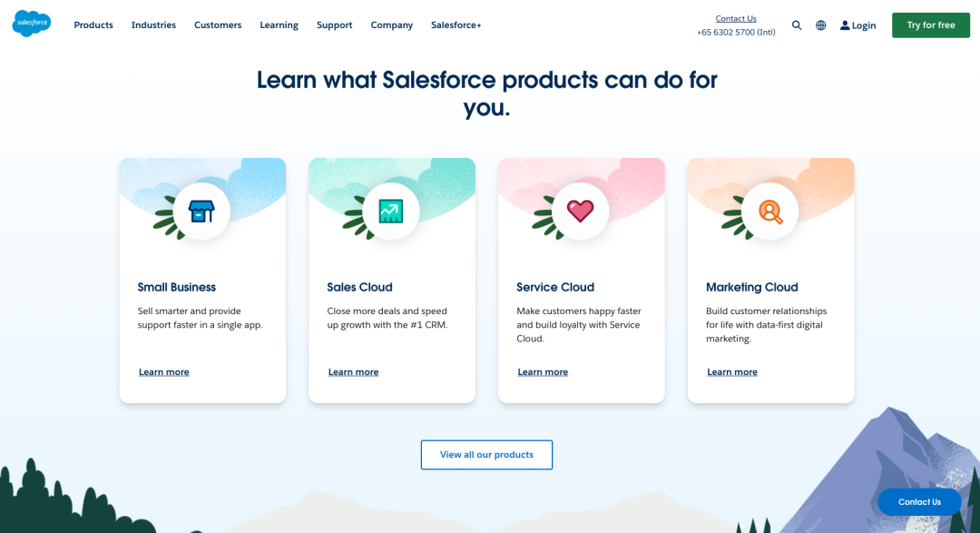Click 'Close more deals and speed' description

pyautogui.click(x=387, y=318)
